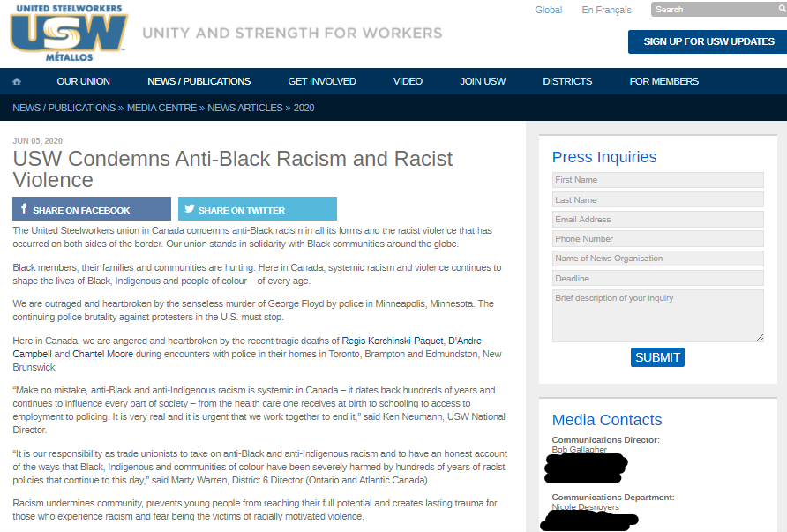Viewport: 787px width, 532px height.
Task: Open the For Members menu
Action: 663,81
